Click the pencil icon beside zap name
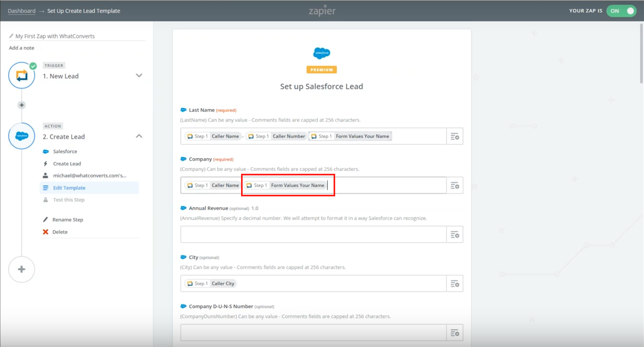The image size is (644, 347). point(11,36)
